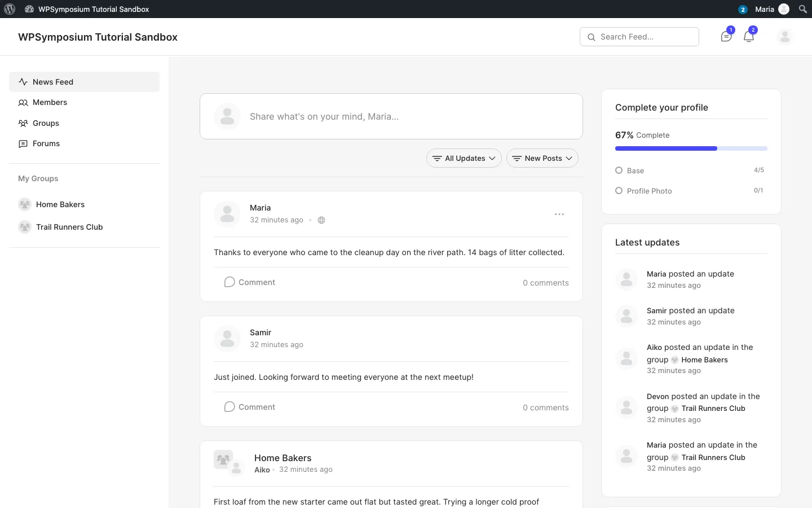Screen dimensions: 812x508
Task: Open the admin bar search magnifier
Action: coord(803,9)
